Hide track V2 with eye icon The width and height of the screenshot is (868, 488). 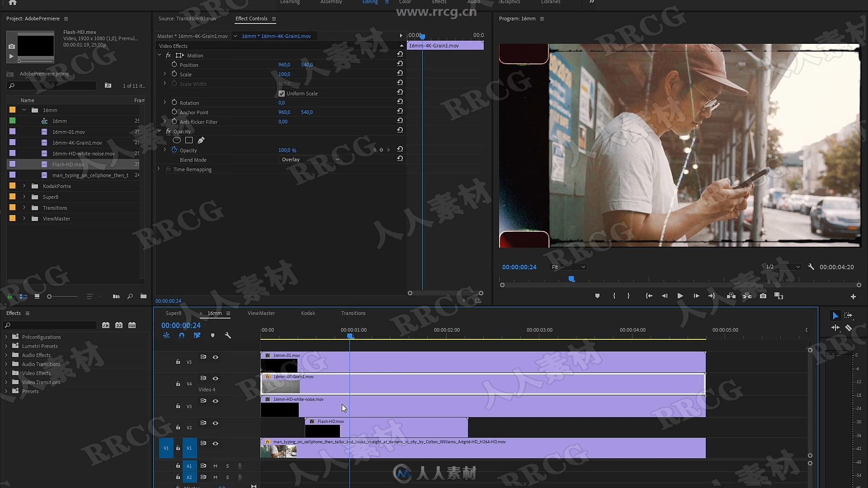click(216, 423)
